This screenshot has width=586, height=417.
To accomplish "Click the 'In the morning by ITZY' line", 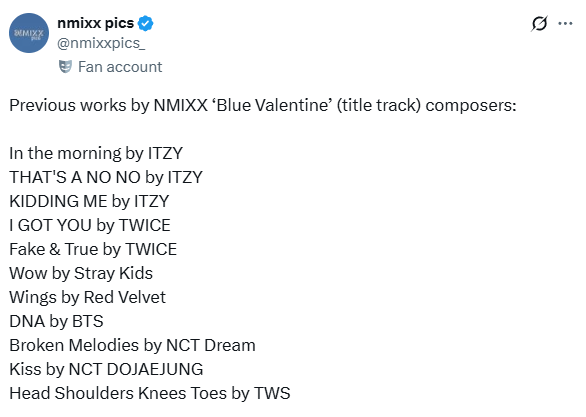I will (96, 153).
